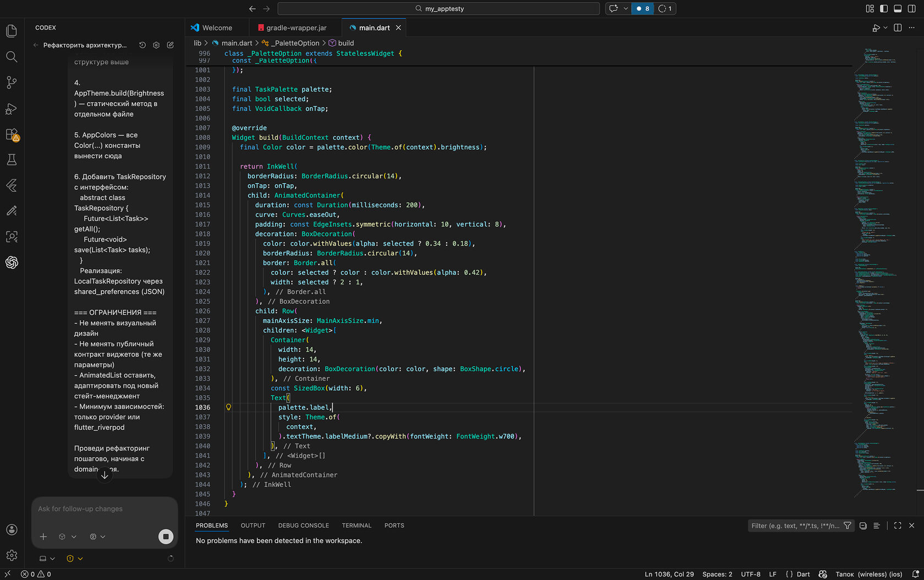Image resolution: width=924 pixels, height=580 pixels.
Task: Open Customize Layout icon in title bar
Action: click(870, 8)
